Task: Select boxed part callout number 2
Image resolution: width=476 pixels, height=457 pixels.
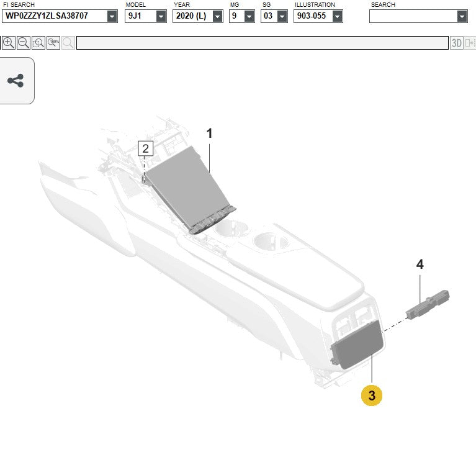Action: (x=145, y=148)
